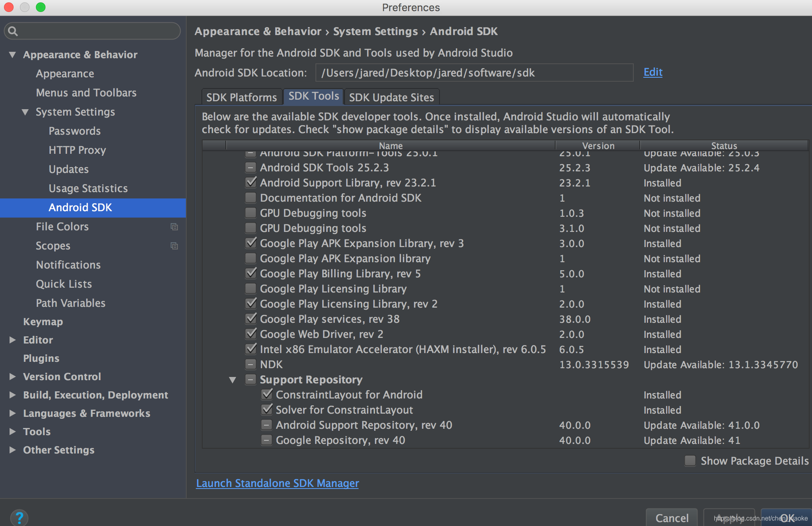Collapse Support Repository group arrow

(233, 380)
